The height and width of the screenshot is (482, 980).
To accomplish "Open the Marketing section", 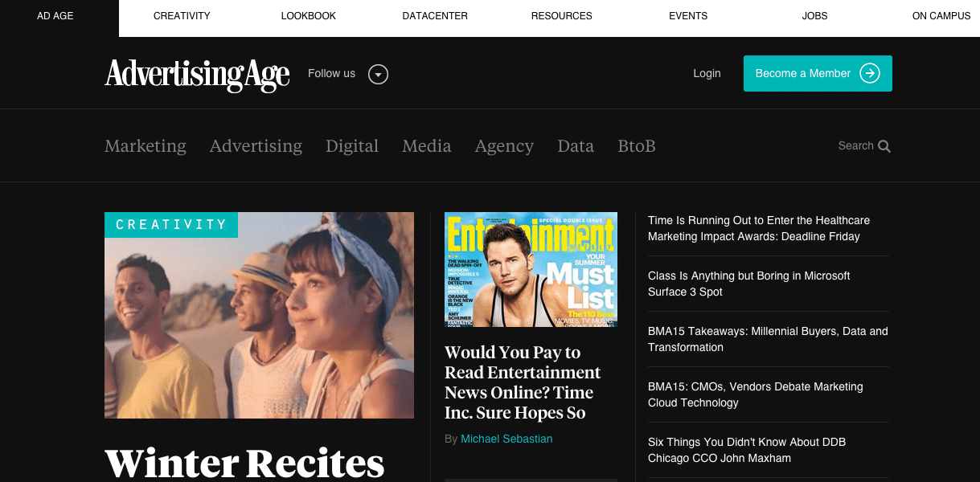I will 146,146.
